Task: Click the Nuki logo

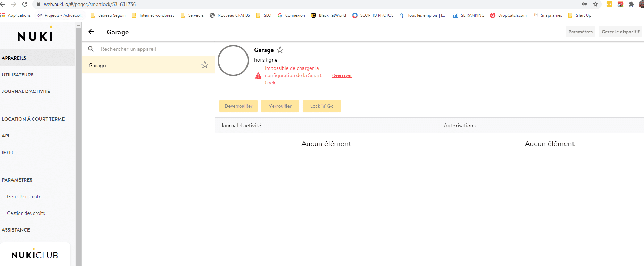Action: coord(35,36)
